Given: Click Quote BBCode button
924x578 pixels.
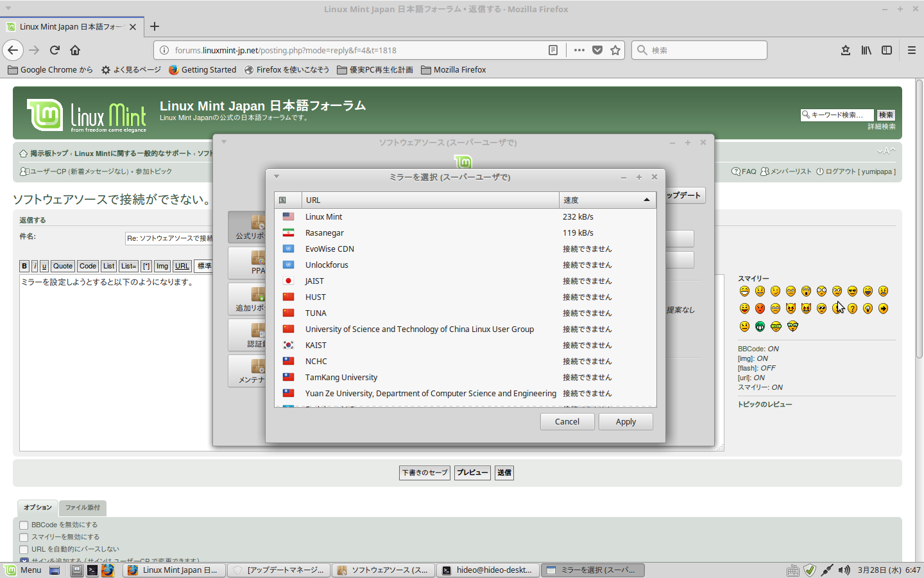Looking at the screenshot, I should click(x=63, y=266).
